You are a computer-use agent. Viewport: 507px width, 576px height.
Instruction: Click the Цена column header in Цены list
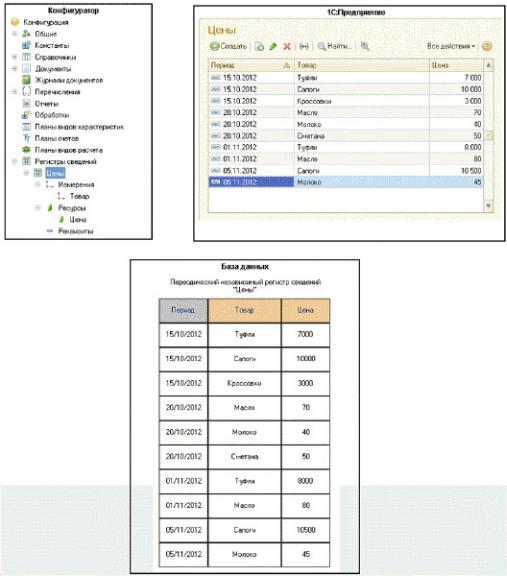(456, 65)
